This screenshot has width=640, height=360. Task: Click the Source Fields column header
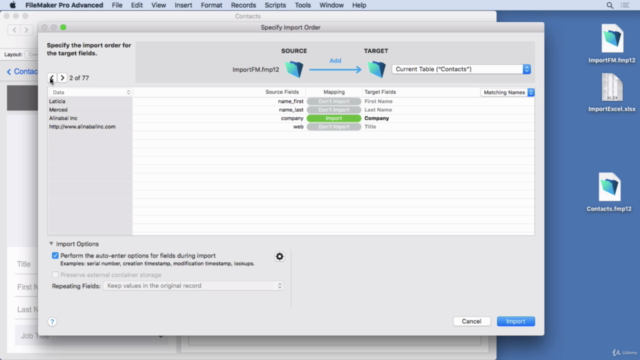coord(282,92)
